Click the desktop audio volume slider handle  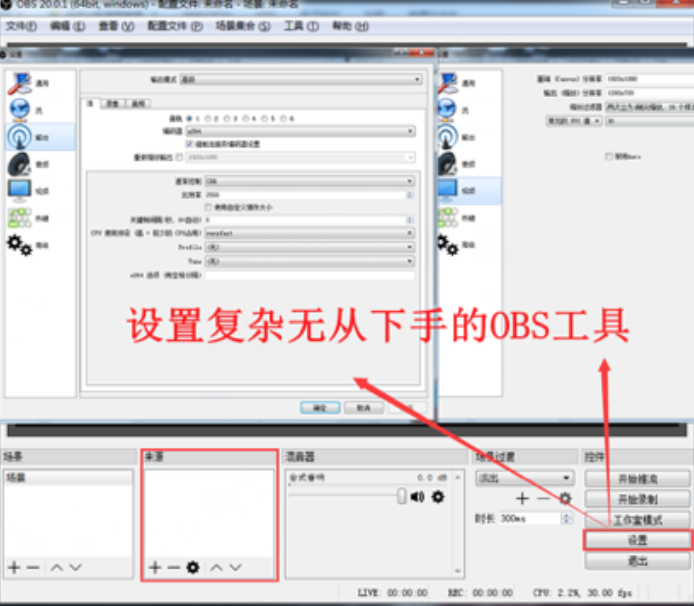(x=401, y=496)
